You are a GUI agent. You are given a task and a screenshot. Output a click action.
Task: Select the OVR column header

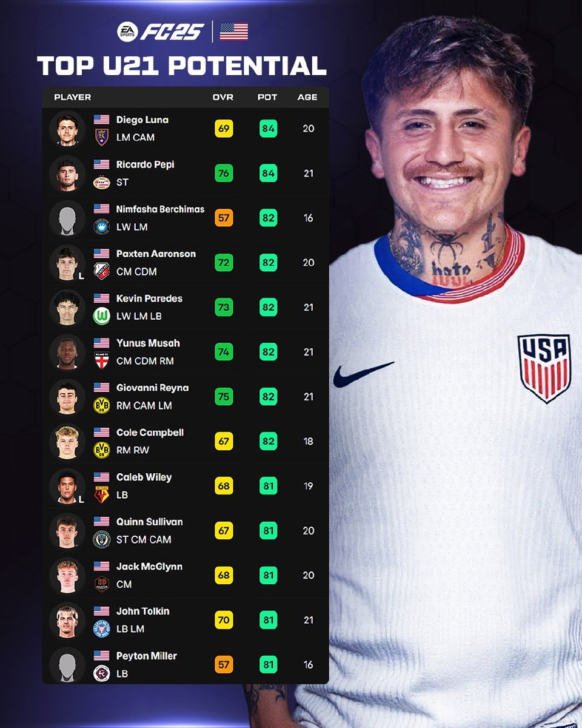pyautogui.click(x=223, y=97)
